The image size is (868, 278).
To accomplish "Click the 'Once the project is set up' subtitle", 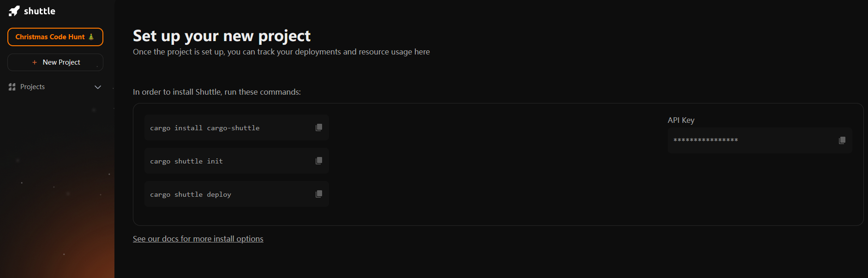I will click(x=281, y=52).
